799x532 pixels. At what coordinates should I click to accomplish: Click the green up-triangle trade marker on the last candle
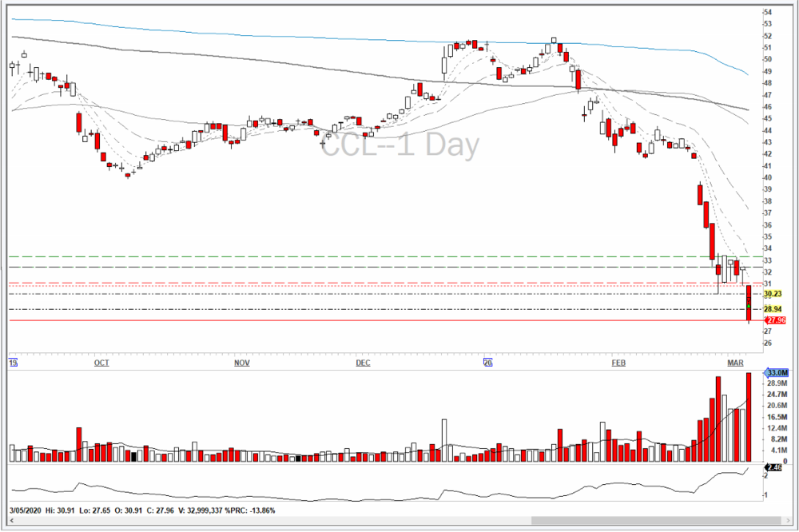[x=748, y=307]
